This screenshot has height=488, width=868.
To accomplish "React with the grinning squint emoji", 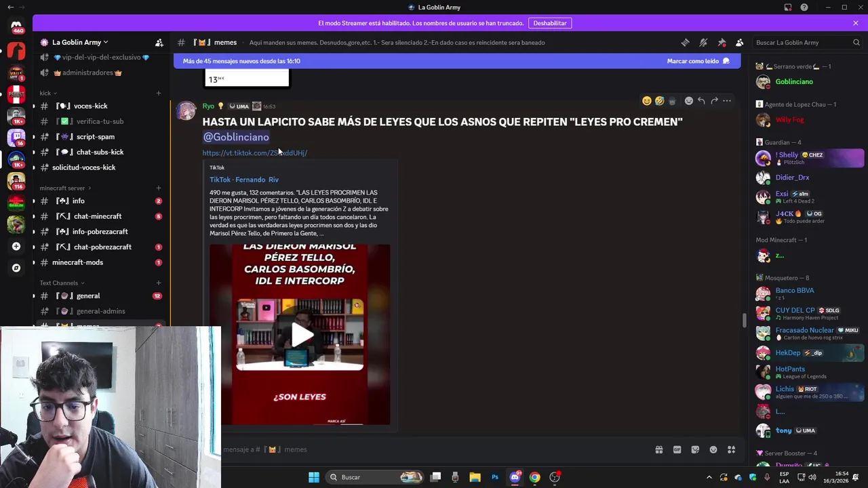I will point(647,101).
